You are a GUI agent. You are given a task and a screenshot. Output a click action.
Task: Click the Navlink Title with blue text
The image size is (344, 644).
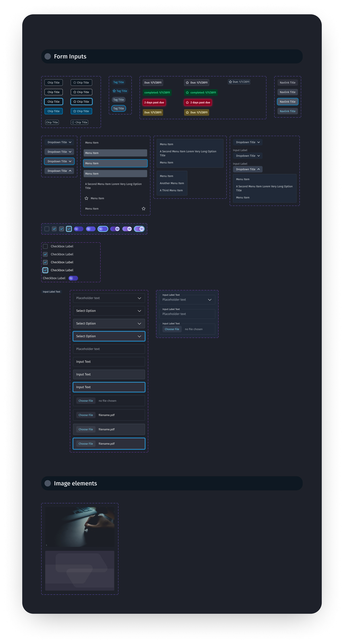[x=288, y=111]
